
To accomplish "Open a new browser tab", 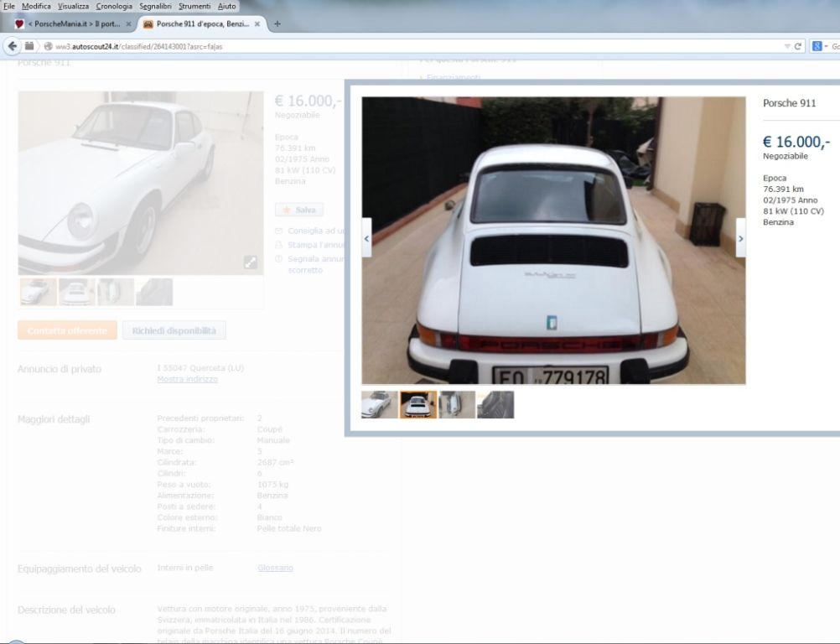I will pos(277,23).
